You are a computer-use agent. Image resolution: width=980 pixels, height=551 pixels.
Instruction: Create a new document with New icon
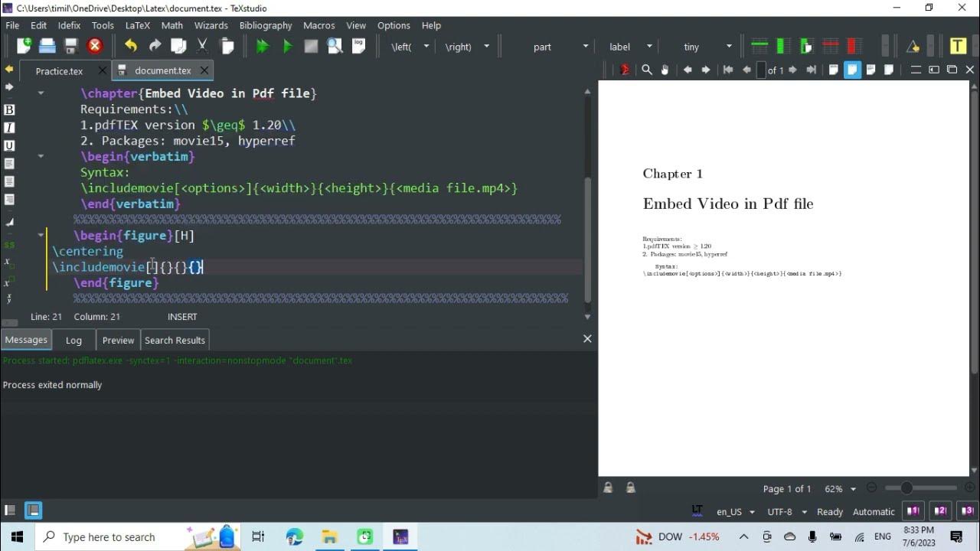pyautogui.click(x=24, y=46)
